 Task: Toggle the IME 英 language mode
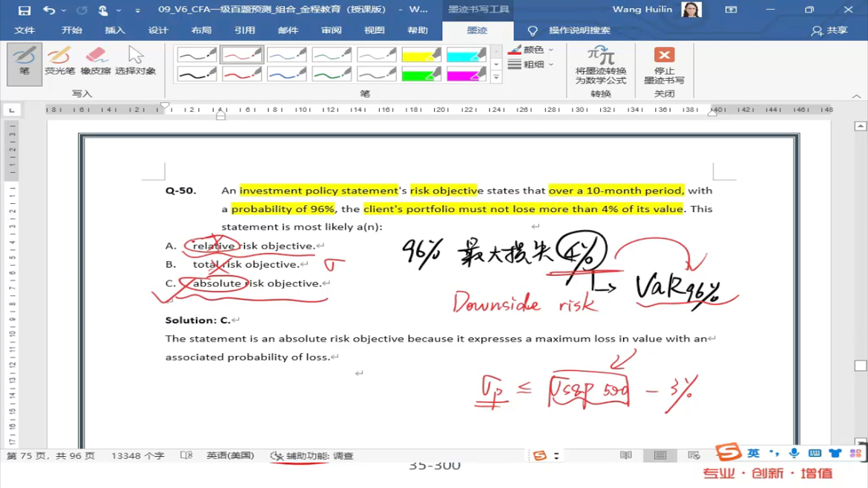[754, 453]
